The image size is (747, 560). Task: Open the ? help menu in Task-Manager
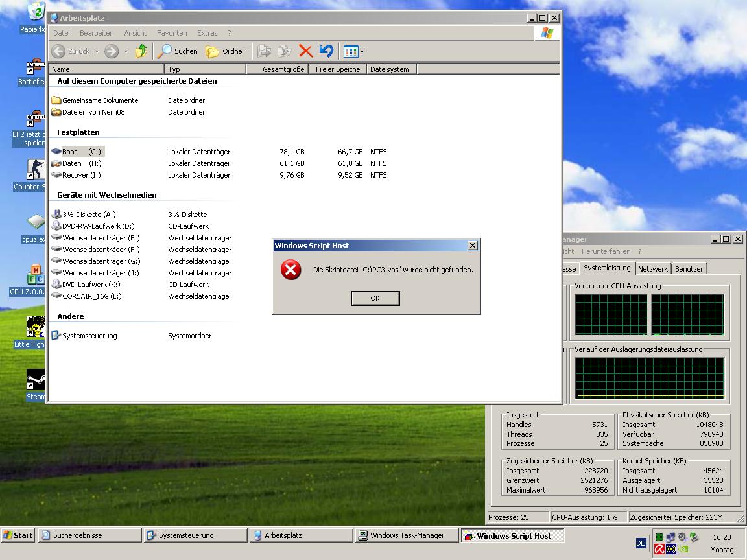point(640,251)
